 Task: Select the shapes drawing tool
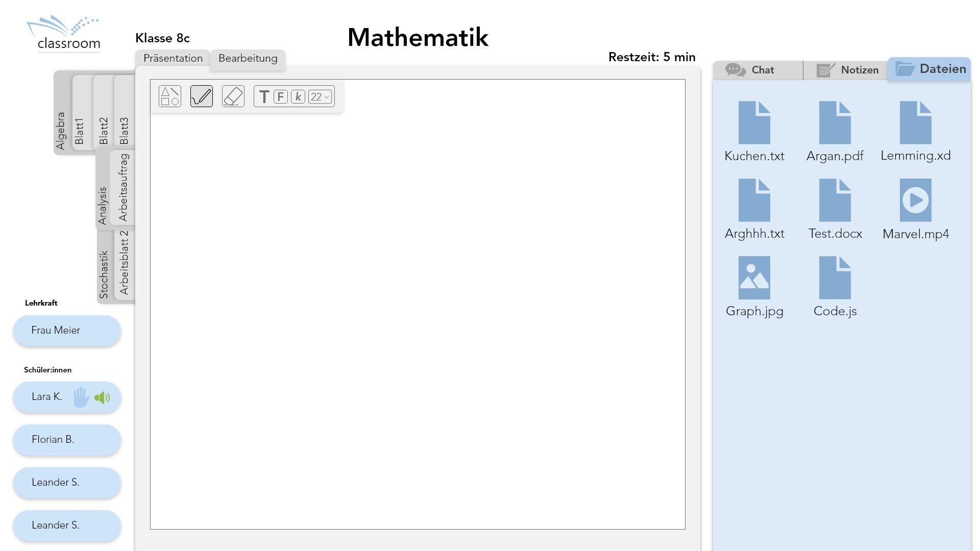click(x=170, y=96)
